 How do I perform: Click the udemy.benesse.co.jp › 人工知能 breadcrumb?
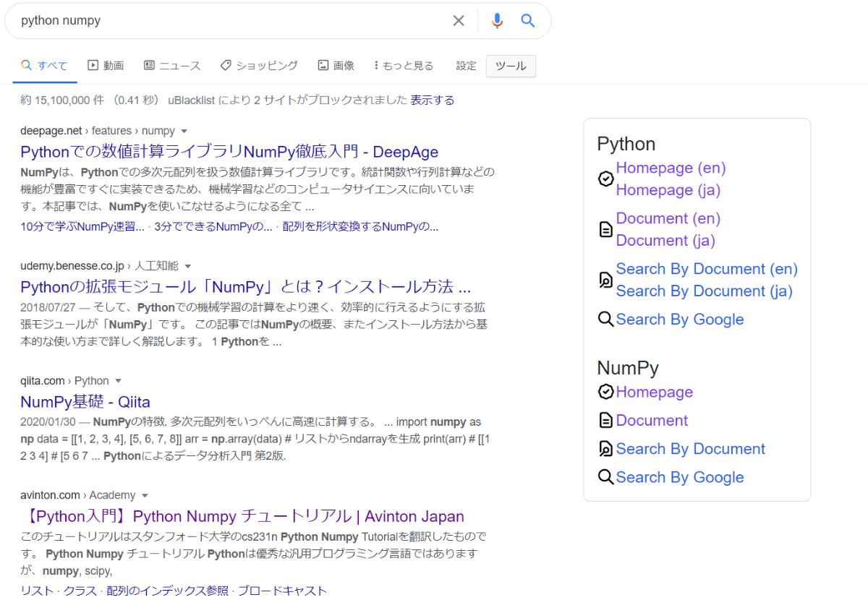(100, 266)
